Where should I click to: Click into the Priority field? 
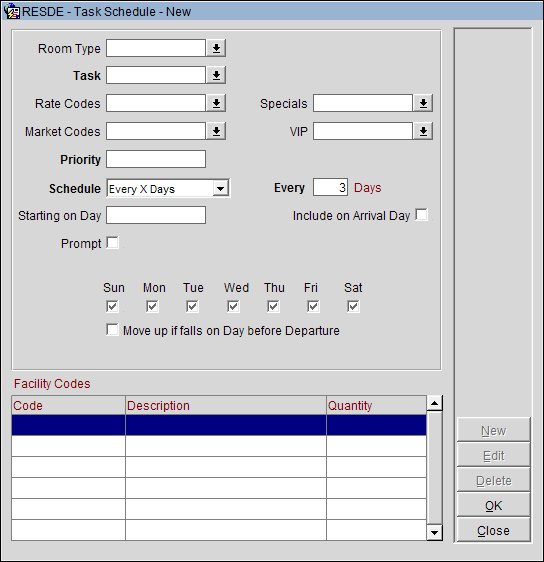[x=156, y=159]
